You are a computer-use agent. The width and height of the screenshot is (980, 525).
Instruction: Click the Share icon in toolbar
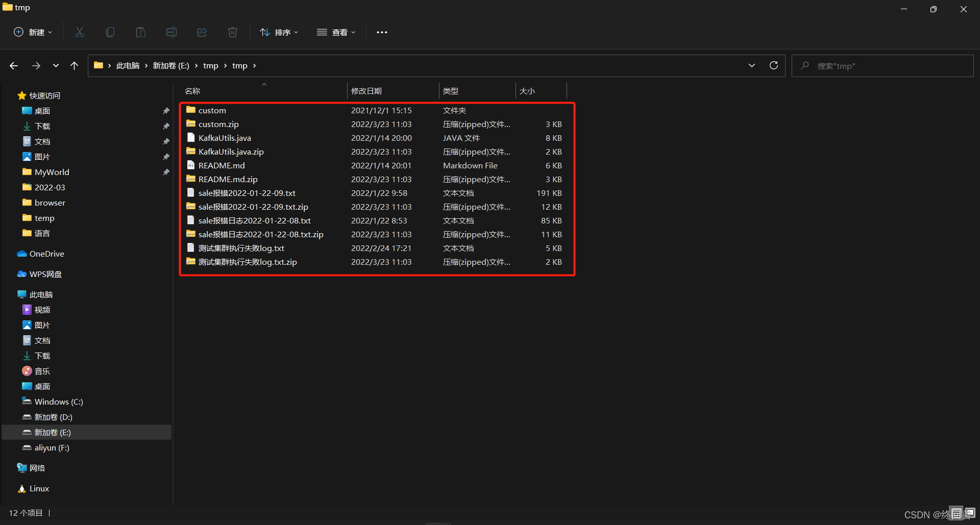(x=202, y=32)
